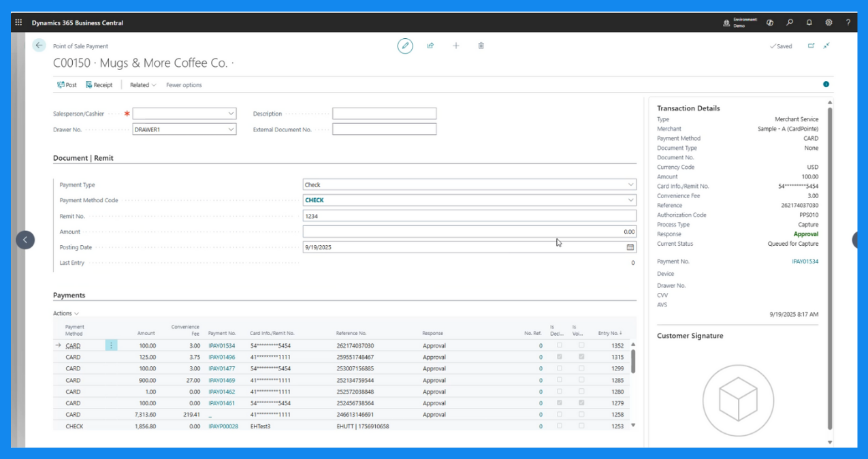Open the Related menu
The width and height of the screenshot is (868, 459).
tap(143, 85)
